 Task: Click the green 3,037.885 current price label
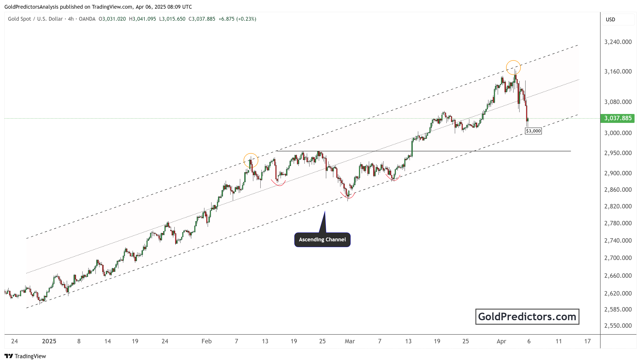click(617, 118)
